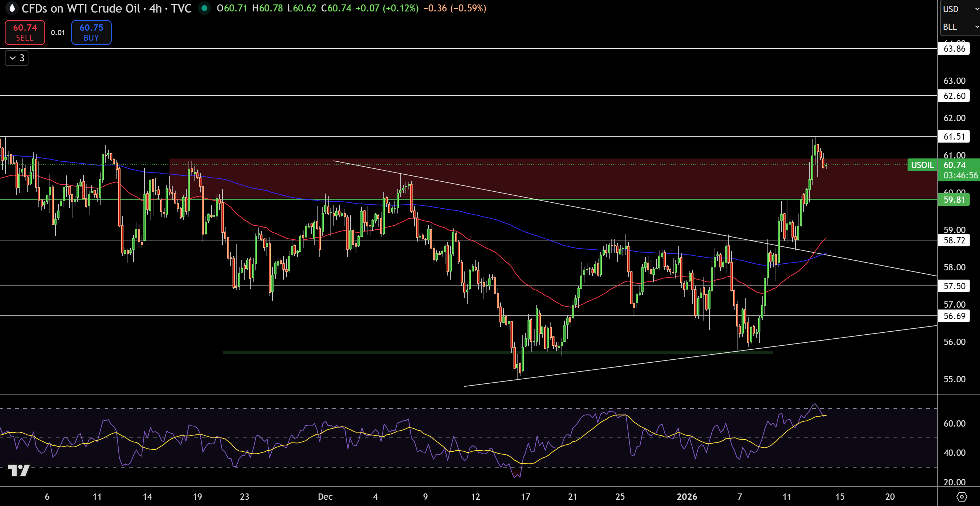Click the 4h interval label in title
The image size is (980, 506).
155,8
